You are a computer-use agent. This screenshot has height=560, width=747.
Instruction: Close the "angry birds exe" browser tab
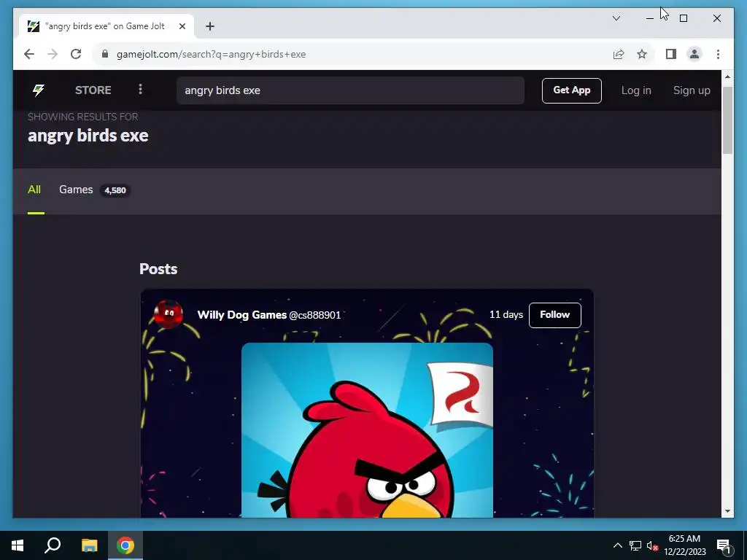pos(182,26)
